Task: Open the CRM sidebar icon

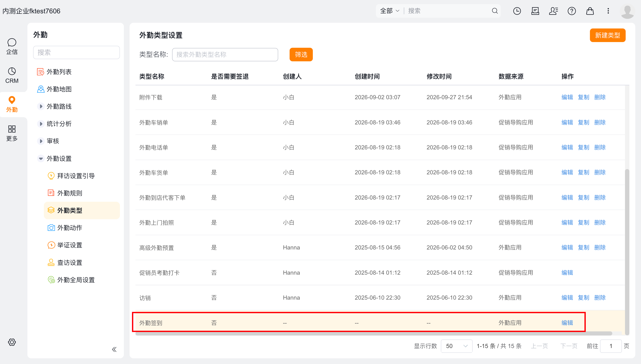Action: 12,75
